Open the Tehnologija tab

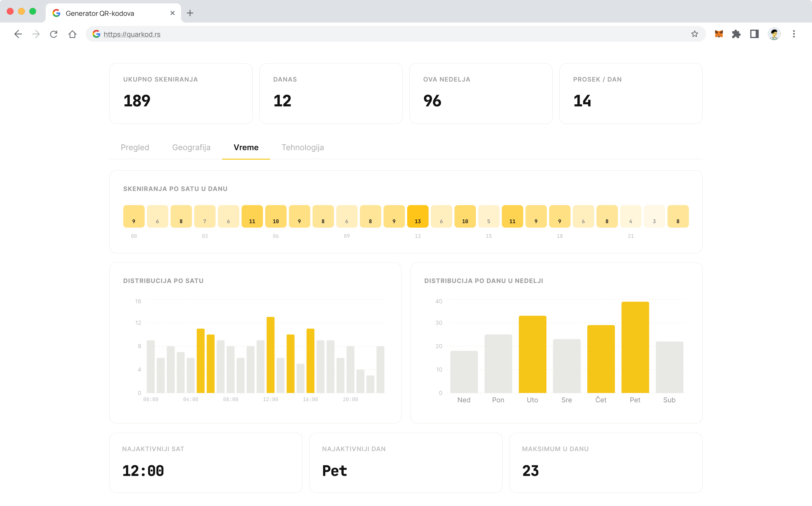[303, 148]
